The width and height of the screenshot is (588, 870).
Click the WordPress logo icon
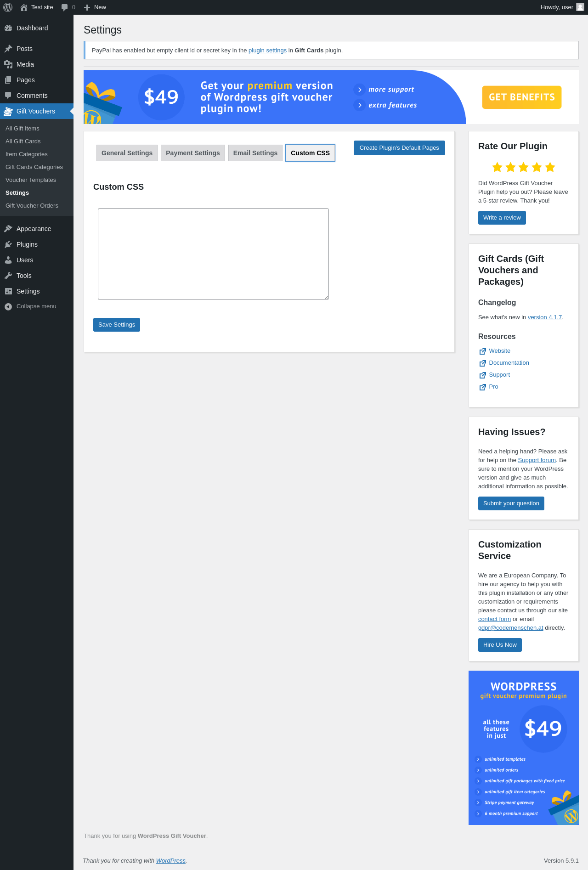[x=8, y=7]
